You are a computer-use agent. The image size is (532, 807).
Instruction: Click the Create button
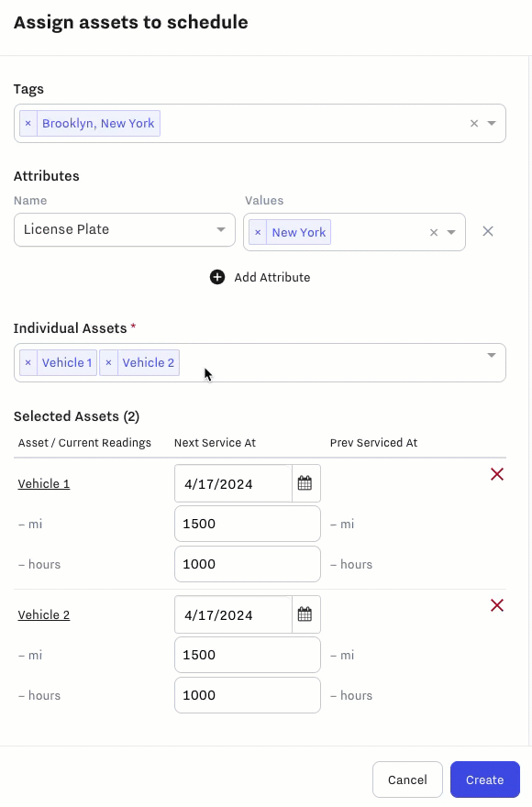(485, 779)
